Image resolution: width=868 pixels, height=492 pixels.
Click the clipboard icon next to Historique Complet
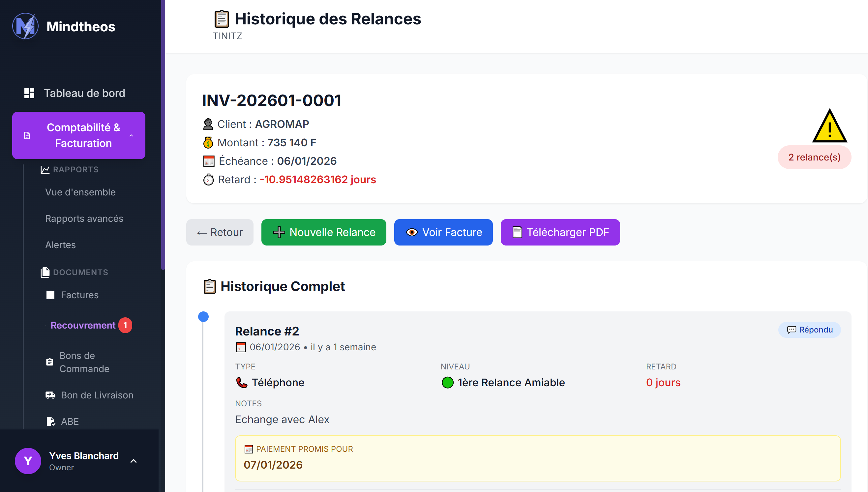click(x=210, y=286)
